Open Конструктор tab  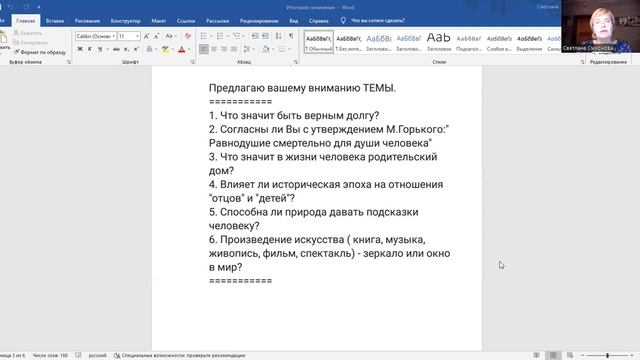(x=125, y=21)
